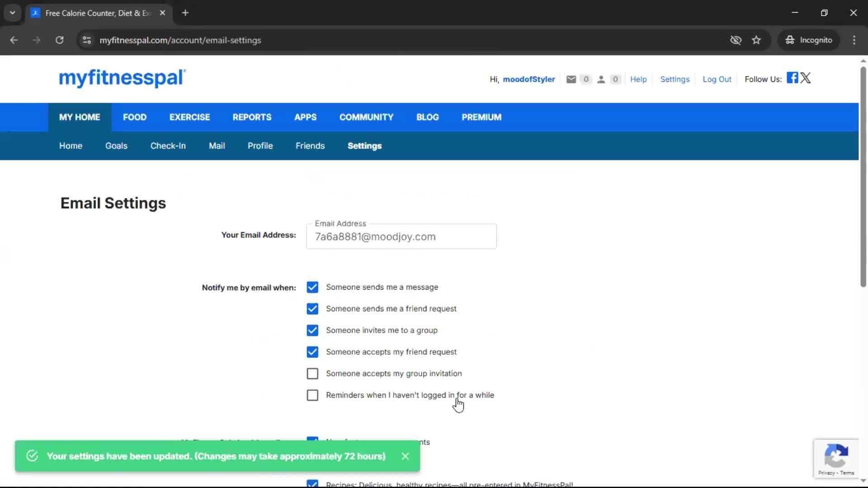Open APPS main navigation tab

coord(305,117)
